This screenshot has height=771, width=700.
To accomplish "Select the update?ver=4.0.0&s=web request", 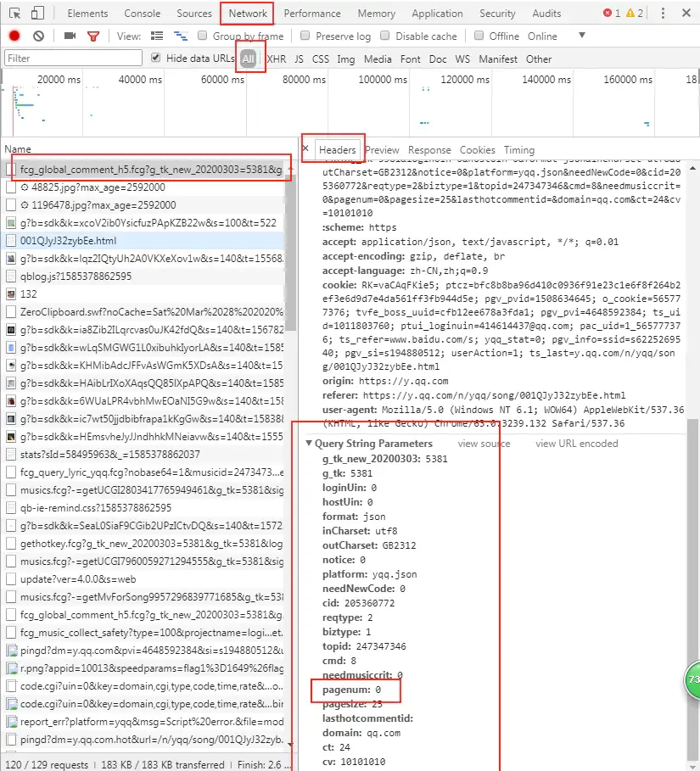I will tap(144, 579).
